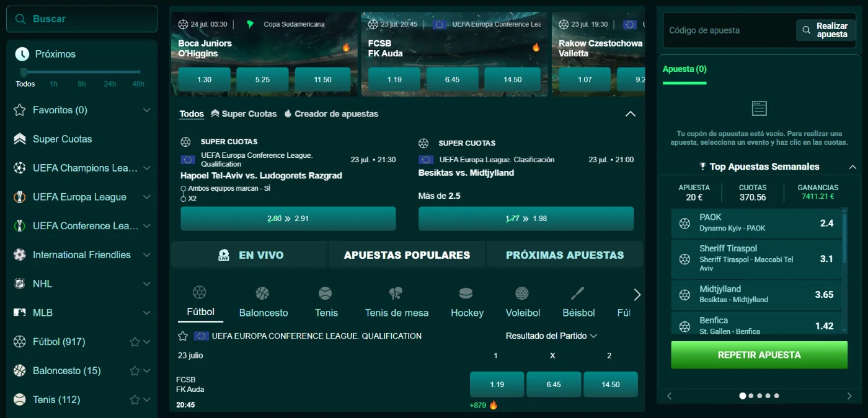Switch to APUESTAS POPULARES tab
Viewport: 868px width, 418px height.
pyautogui.click(x=407, y=255)
